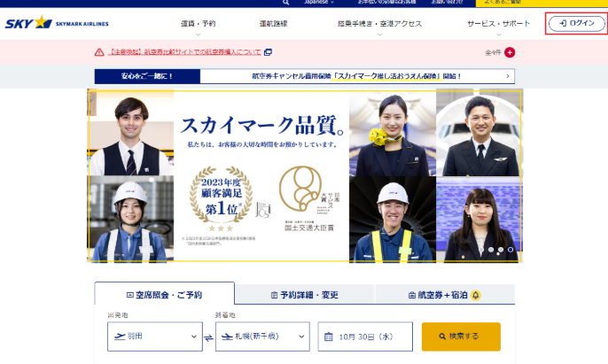The image size is (608, 364).
Task: Click the warning triangle icon in the notice bar
Action: [x=99, y=52]
